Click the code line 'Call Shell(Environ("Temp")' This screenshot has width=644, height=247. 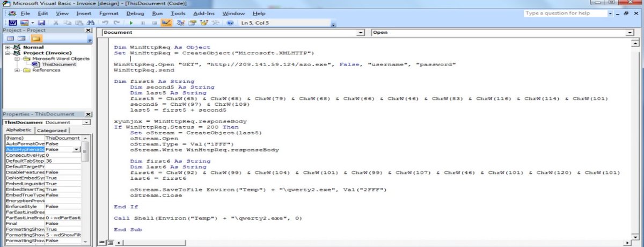click(208, 219)
